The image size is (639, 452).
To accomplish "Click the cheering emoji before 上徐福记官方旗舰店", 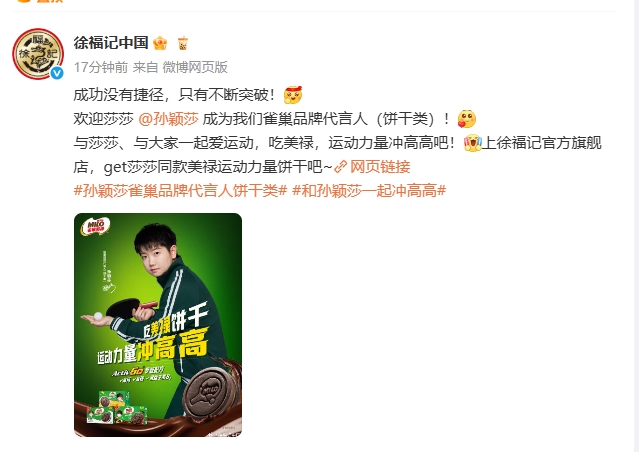I will click(x=473, y=143).
